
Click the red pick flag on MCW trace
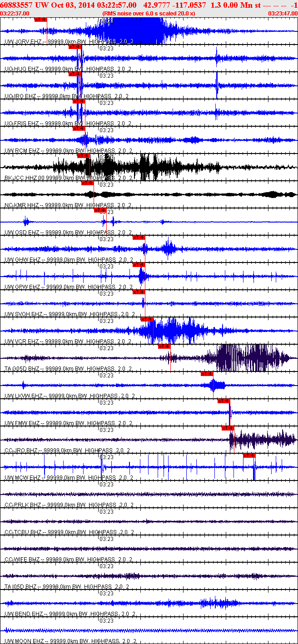[x=249, y=455]
